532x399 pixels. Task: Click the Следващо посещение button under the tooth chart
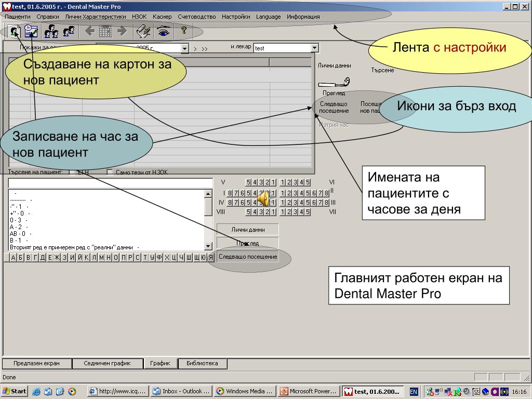click(x=248, y=257)
